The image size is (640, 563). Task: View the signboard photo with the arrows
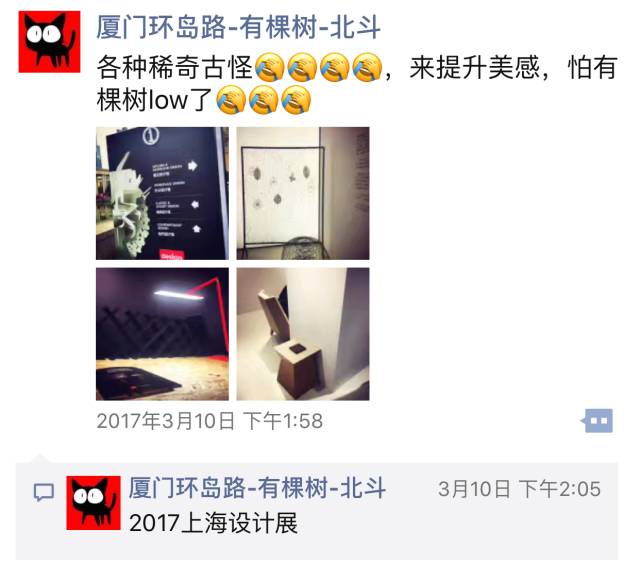point(162,193)
